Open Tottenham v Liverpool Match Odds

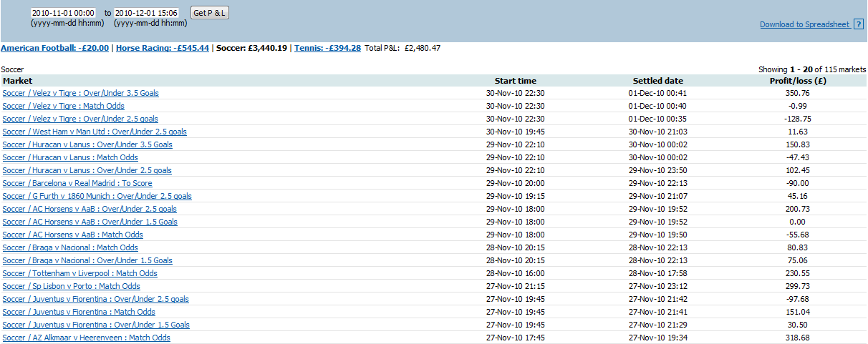pos(80,273)
